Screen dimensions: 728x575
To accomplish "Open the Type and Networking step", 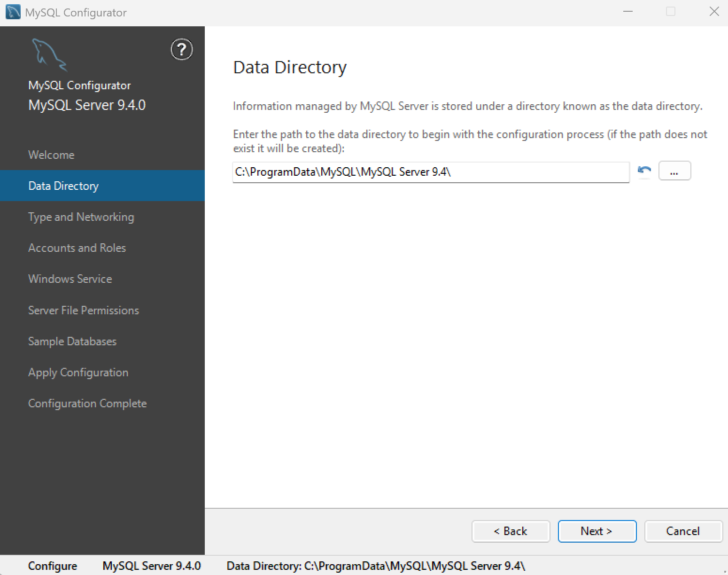I will [x=102, y=217].
